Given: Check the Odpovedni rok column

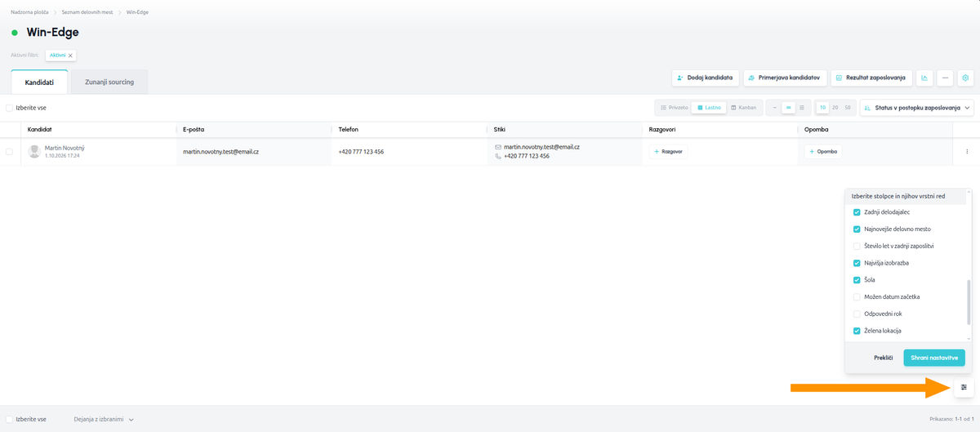Looking at the screenshot, I should 857,314.
